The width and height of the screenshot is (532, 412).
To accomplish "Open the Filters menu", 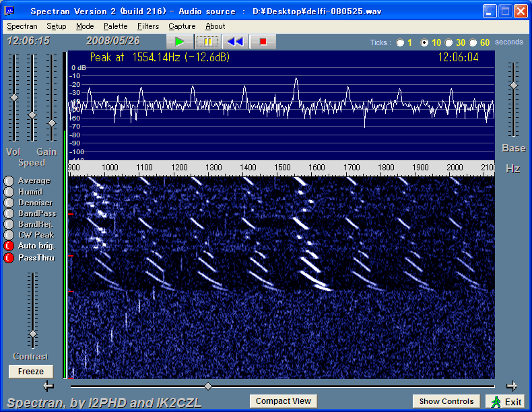I will click(x=148, y=26).
